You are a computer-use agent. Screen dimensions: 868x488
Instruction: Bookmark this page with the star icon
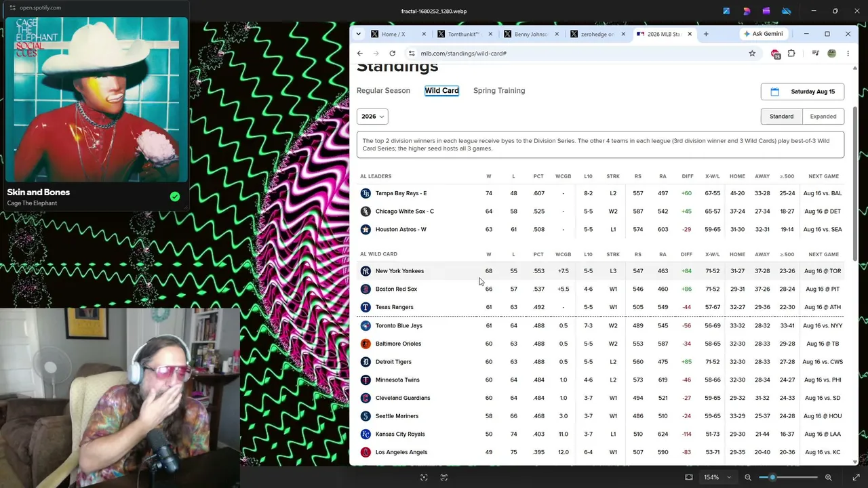(752, 54)
